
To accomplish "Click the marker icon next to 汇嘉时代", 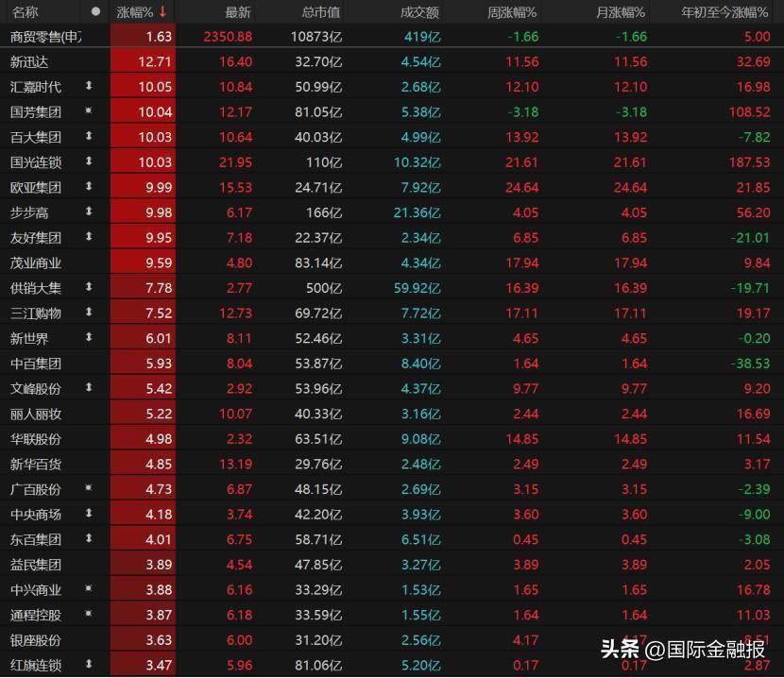I will (89, 86).
